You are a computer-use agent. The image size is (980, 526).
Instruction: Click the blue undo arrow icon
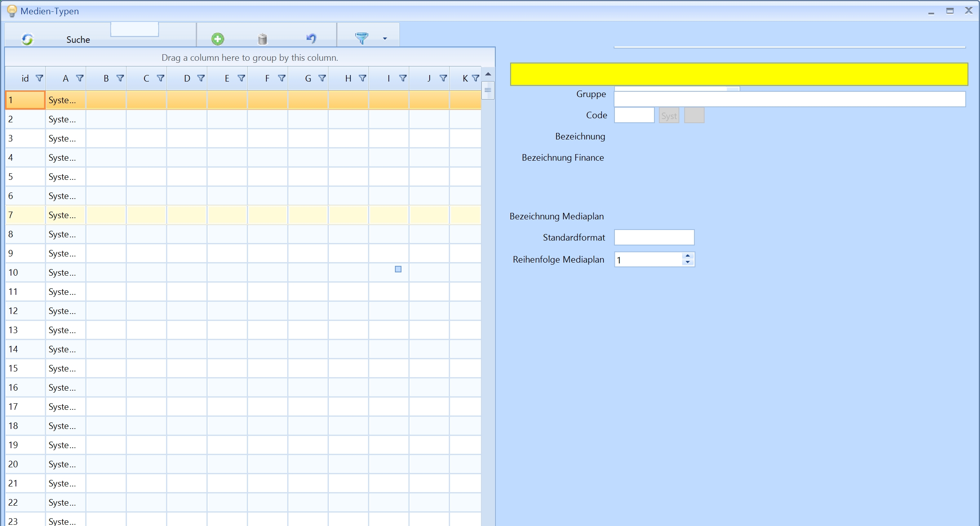coord(311,38)
